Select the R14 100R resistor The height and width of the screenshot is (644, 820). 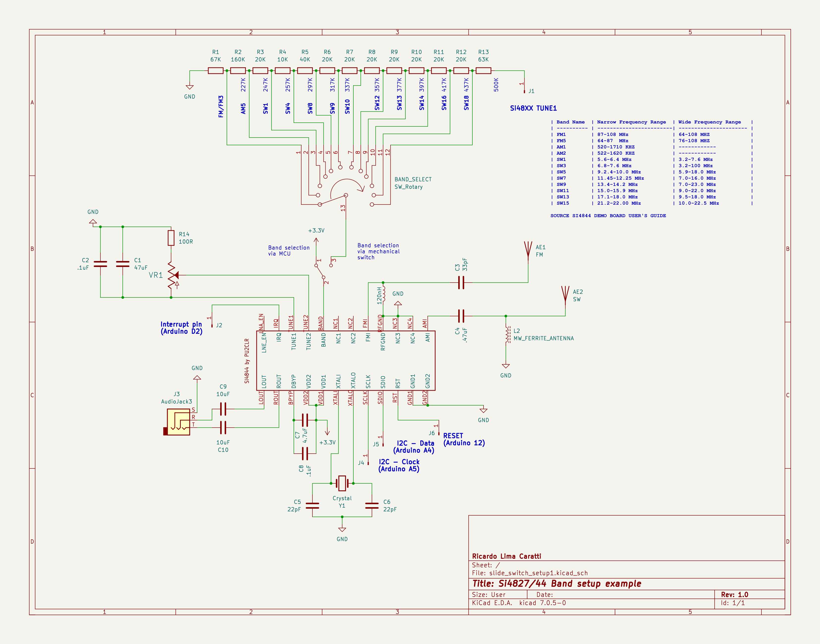(x=171, y=238)
